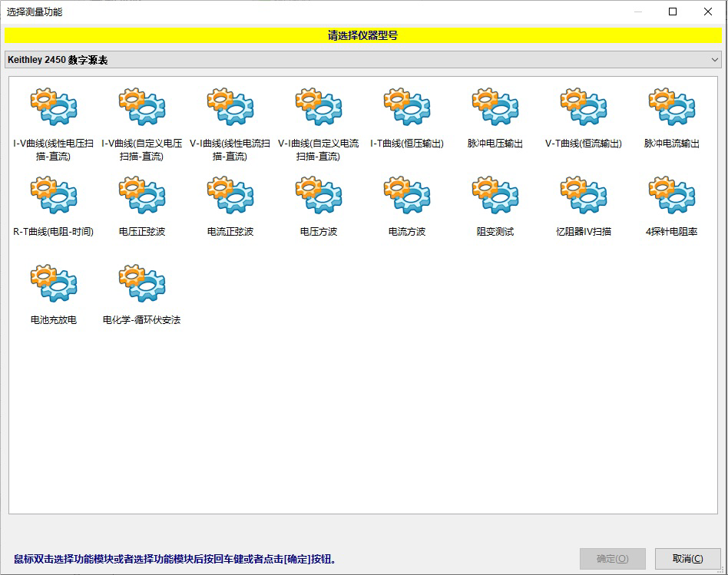Select the I-V曲线(线性电压扫描-直流) module icon
This screenshot has width=728, height=575.
[54, 107]
